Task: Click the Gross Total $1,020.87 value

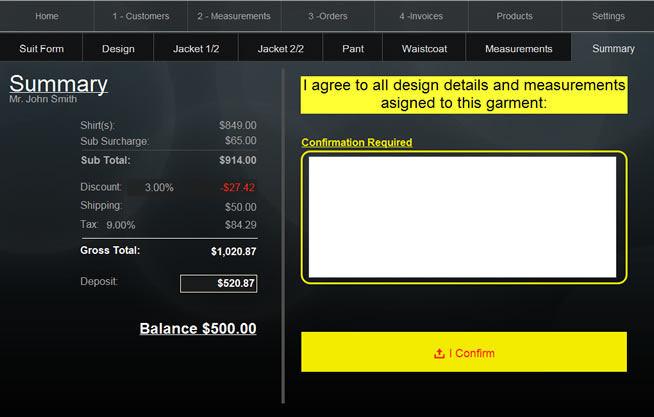Action: click(234, 251)
